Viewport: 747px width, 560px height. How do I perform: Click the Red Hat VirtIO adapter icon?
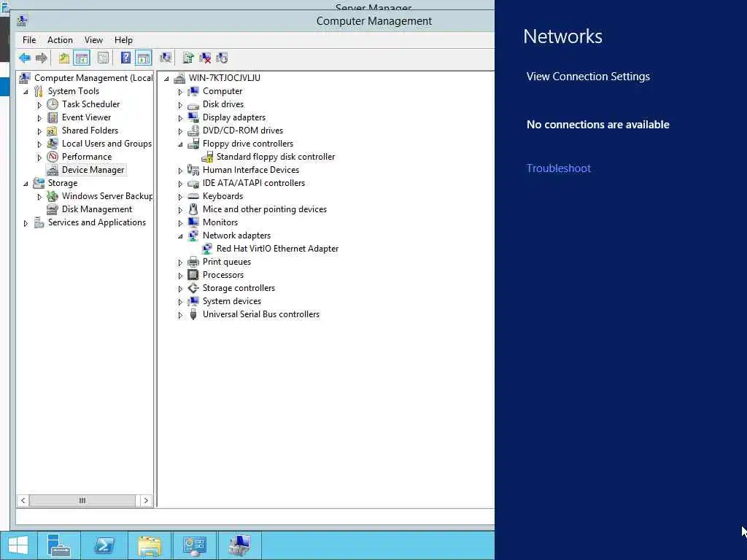207,249
